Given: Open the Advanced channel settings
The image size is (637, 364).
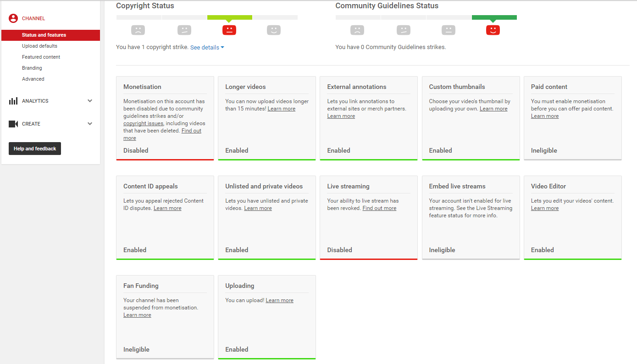Looking at the screenshot, I should [33, 79].
